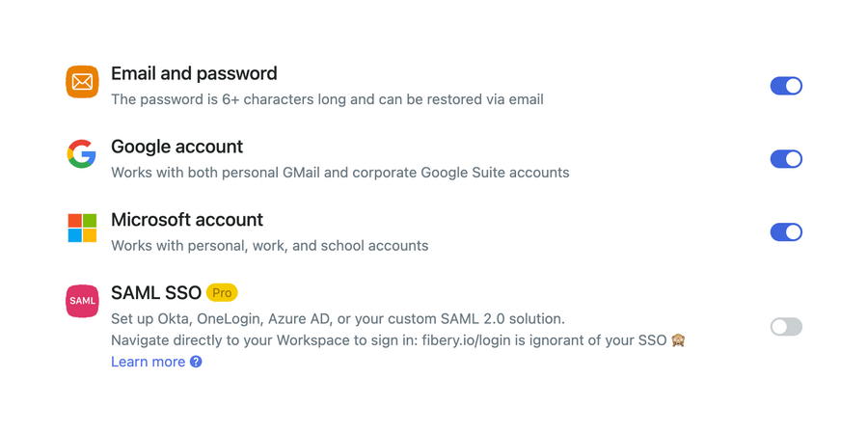Click the Microsoft logo icon
The height and width of the screenshot is (433, 868).
tap(82, 229)
